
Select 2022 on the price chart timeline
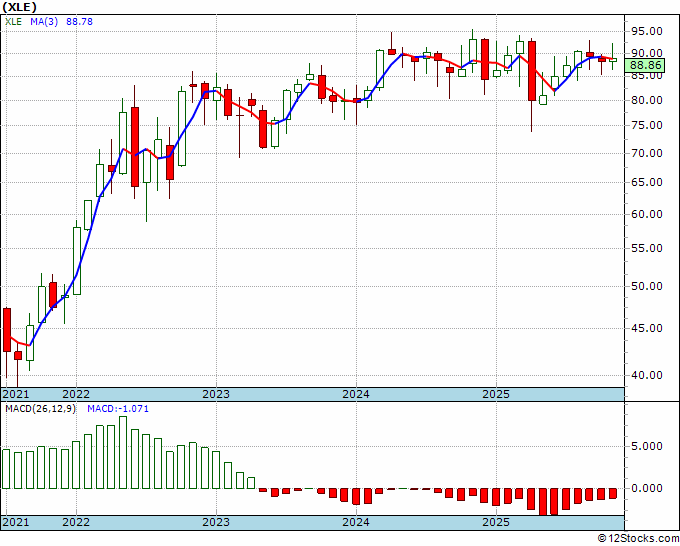pyautogui.click(x=76, y=395)
